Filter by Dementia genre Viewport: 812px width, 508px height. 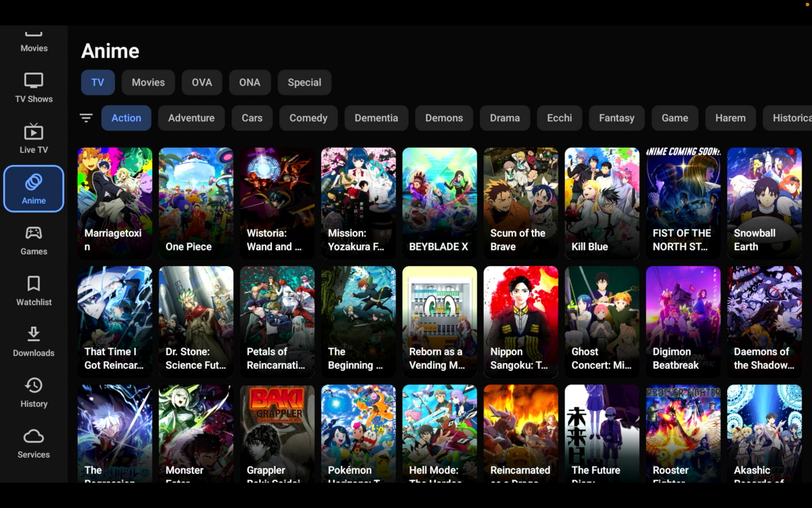pyautogui.click(x=377, y=118)
